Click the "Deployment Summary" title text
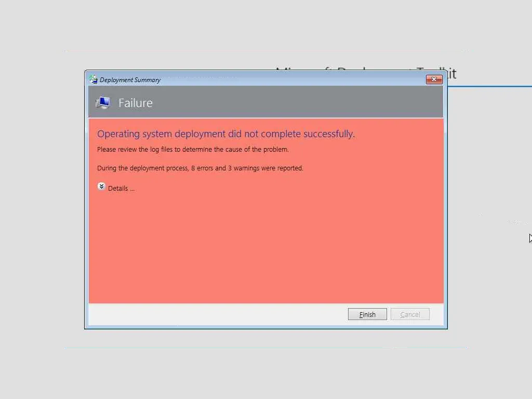The width and height of the screenshot is (532, 399). click(130, 80)
